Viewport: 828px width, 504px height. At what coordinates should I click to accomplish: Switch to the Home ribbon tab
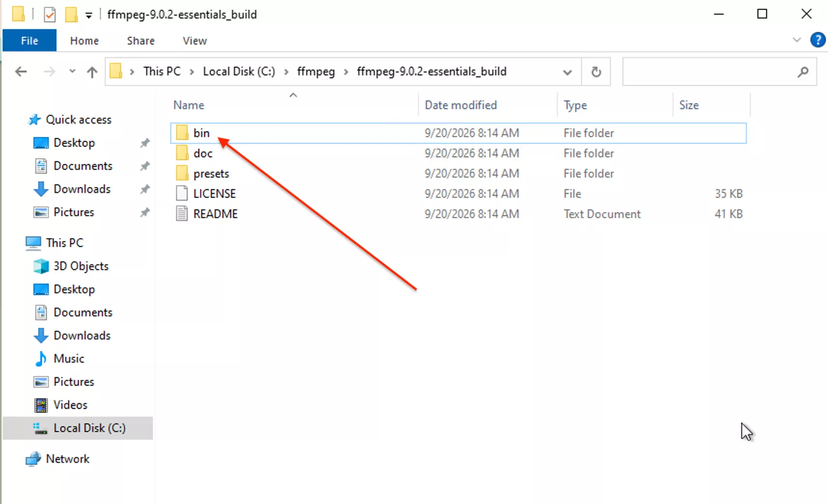(84, 41)
